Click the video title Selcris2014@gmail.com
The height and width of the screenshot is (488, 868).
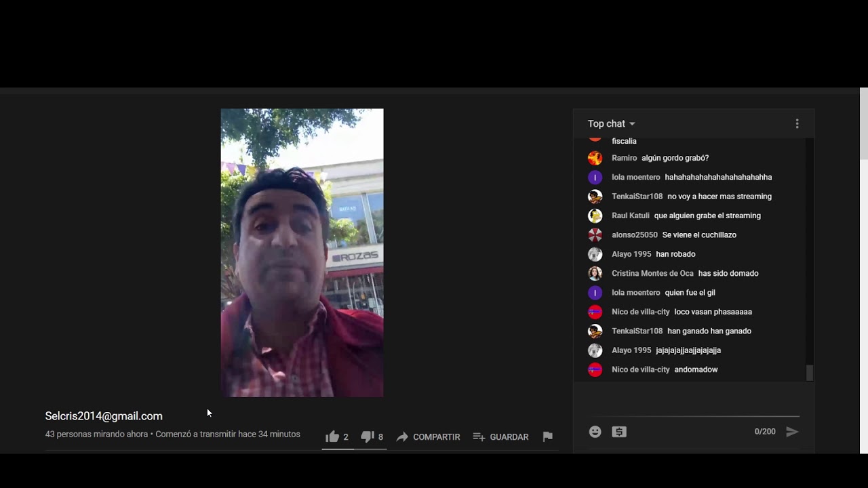[x=104, y=416]
